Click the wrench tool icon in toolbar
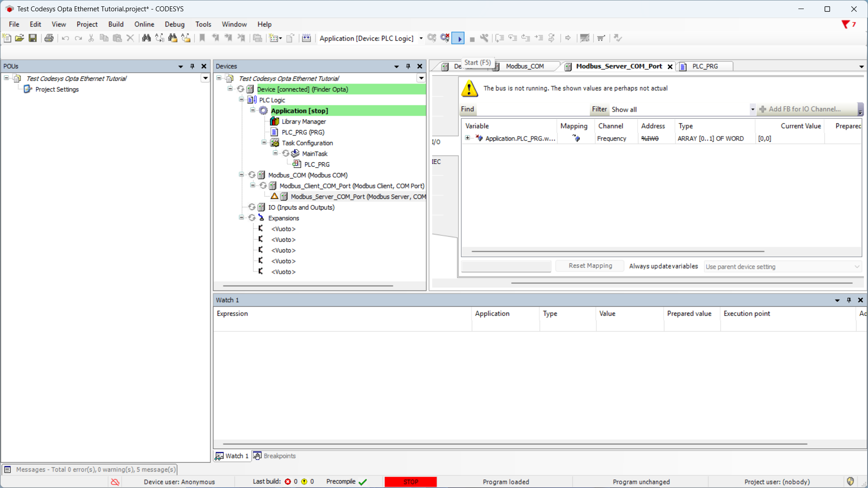 (x=484, y=38)
